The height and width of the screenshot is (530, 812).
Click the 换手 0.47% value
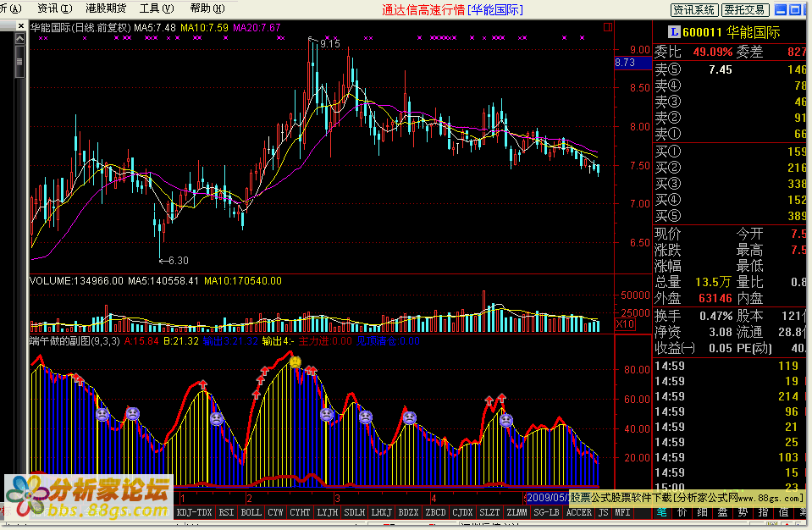(x=716, y=316)
